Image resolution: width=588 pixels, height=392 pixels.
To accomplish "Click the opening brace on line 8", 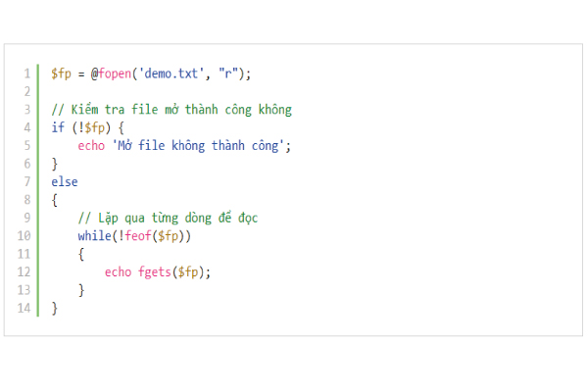I will pyautogui.click(x=55, y=200).
